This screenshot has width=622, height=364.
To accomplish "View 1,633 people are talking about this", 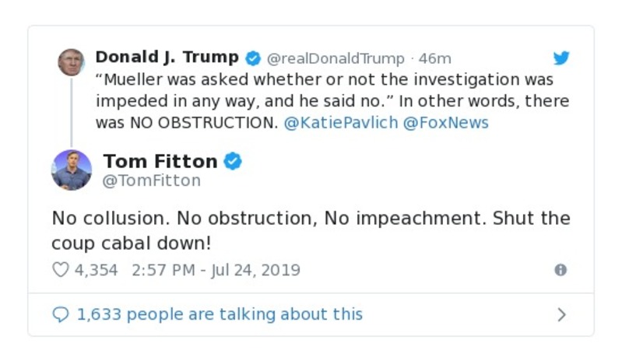I will point(220,314).
